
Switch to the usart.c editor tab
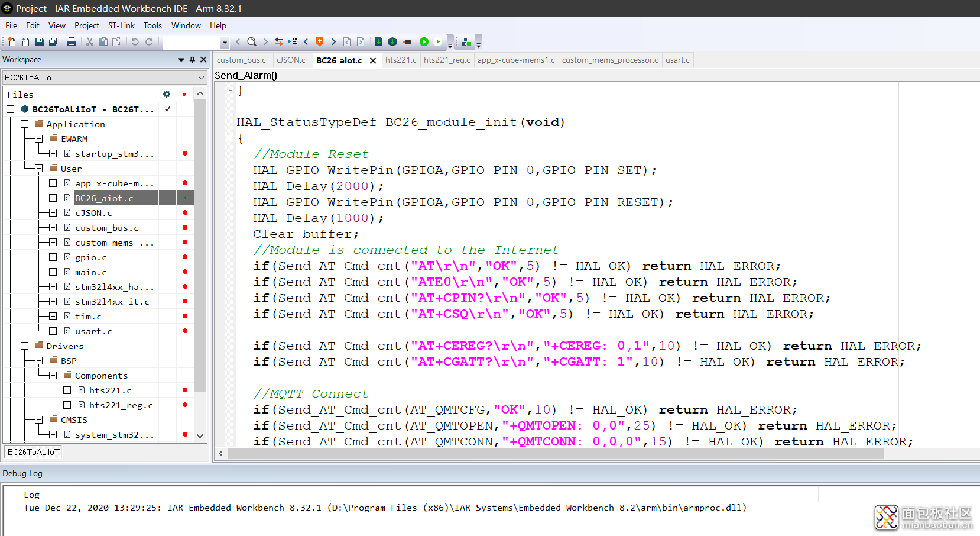(x=677, y=60)
